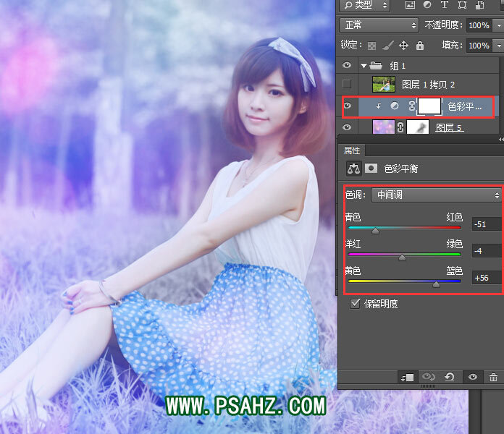Show the 图层 1 拷贝 2 layer

tap(347, 84)
